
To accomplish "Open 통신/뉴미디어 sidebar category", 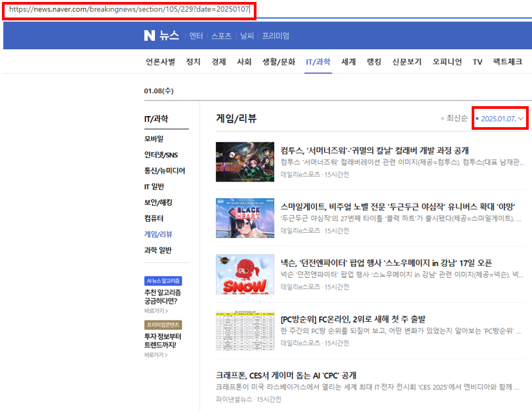I will coord(165,170).
